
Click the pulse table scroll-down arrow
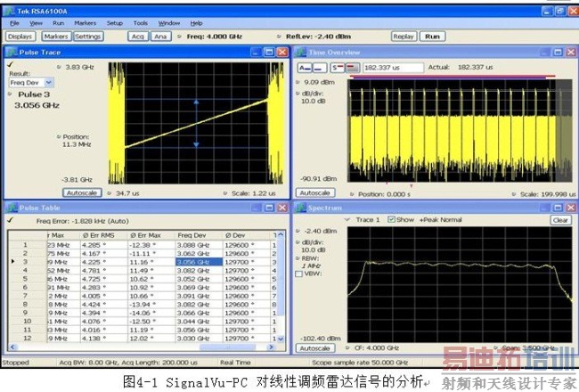coord(281,339)
